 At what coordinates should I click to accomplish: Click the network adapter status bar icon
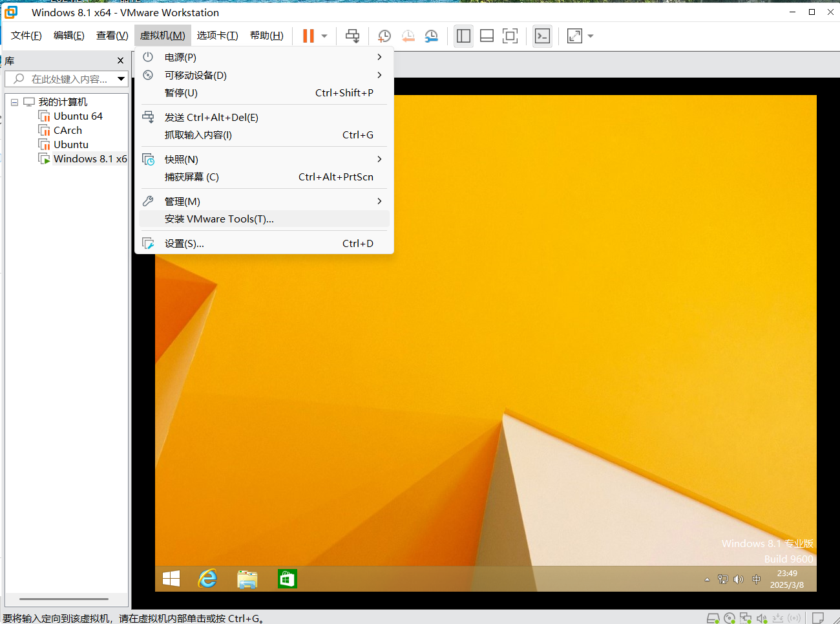click(746, 618)
